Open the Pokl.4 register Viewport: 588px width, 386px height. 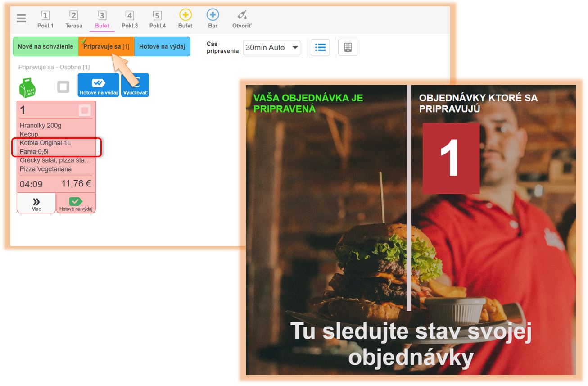click(x=157, y=19)
